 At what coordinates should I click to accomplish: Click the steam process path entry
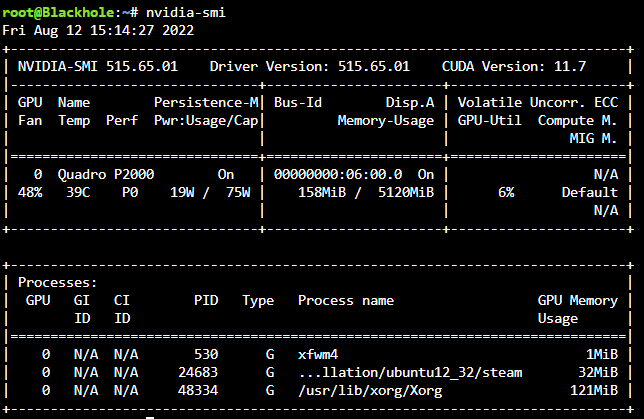[410, 373]
